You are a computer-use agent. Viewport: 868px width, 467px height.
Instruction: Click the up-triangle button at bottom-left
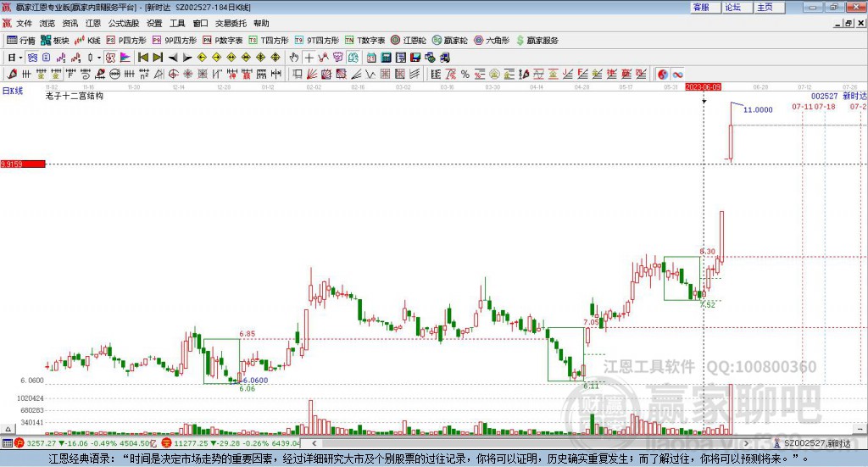pyautogui.click(x=8, y=429)
